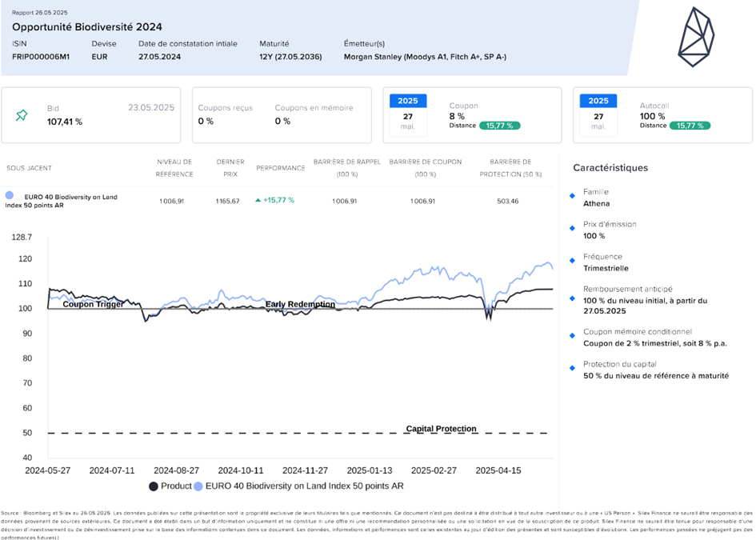Click 1006,91 in the Barrière de rappel column
The height and width of the screenshot is (540, 756).
(x=345, y=201)
